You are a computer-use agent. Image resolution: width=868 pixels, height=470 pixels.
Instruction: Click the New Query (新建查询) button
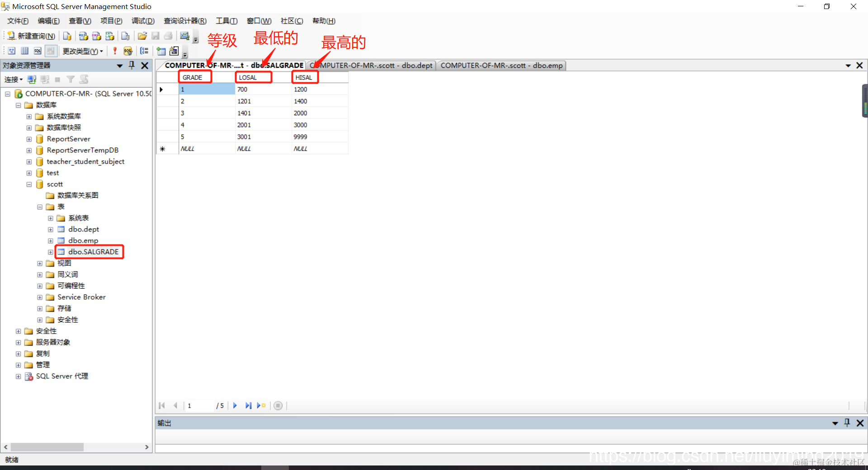(31, 36)
